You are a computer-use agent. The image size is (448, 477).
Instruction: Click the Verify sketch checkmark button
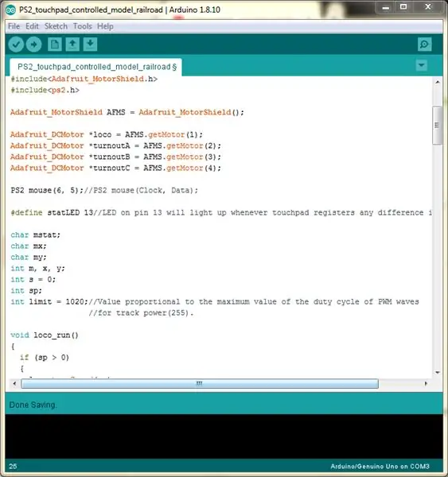pyautogui.click(x=16, y=45)
